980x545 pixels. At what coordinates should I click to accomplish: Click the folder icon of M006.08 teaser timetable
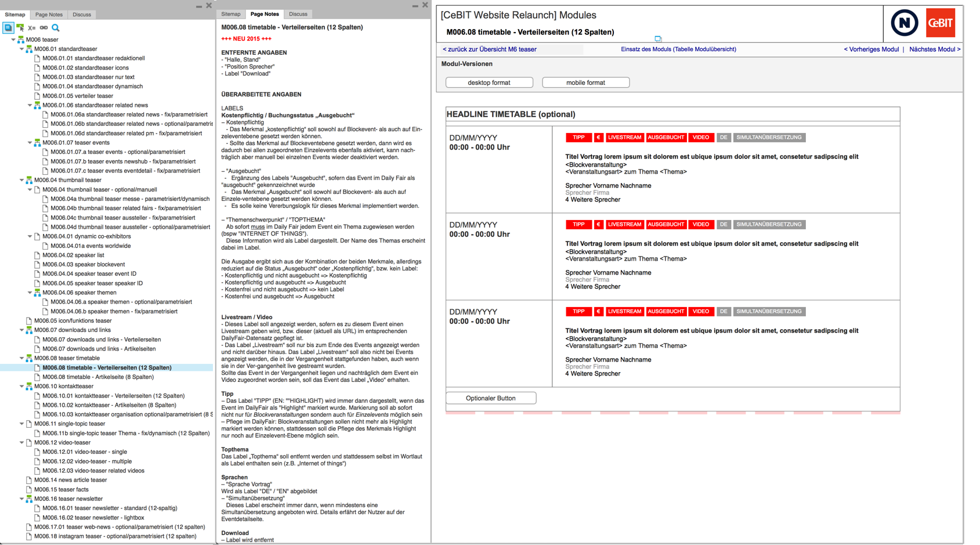(x=29, y=358)
